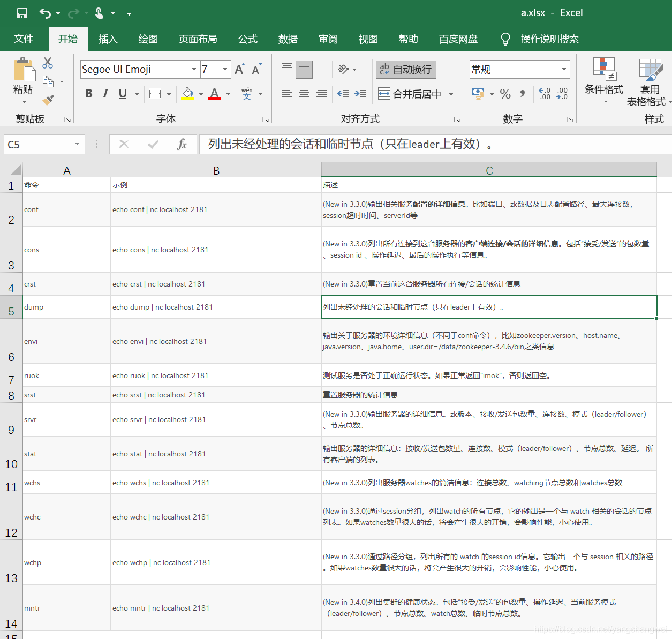Image resolution: width=672 pixels, height=639 pixels.
Task: Click the text orientation icon
Action: (x=343, y=69)
